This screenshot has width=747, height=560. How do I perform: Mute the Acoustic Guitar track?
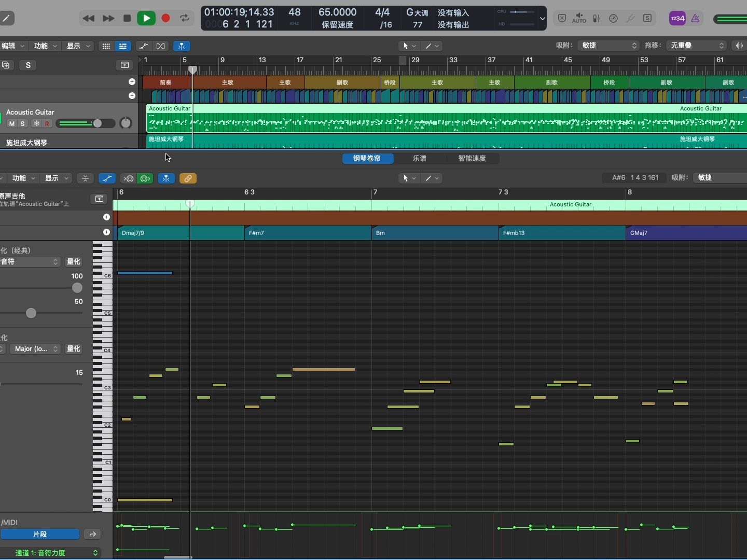tap(11, 124)
